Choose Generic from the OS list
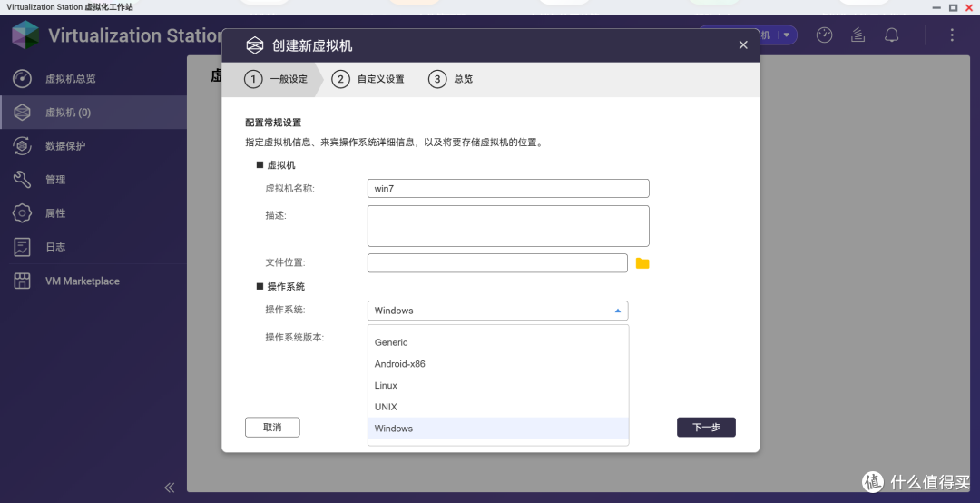980x503 pixels. (498, 342)
